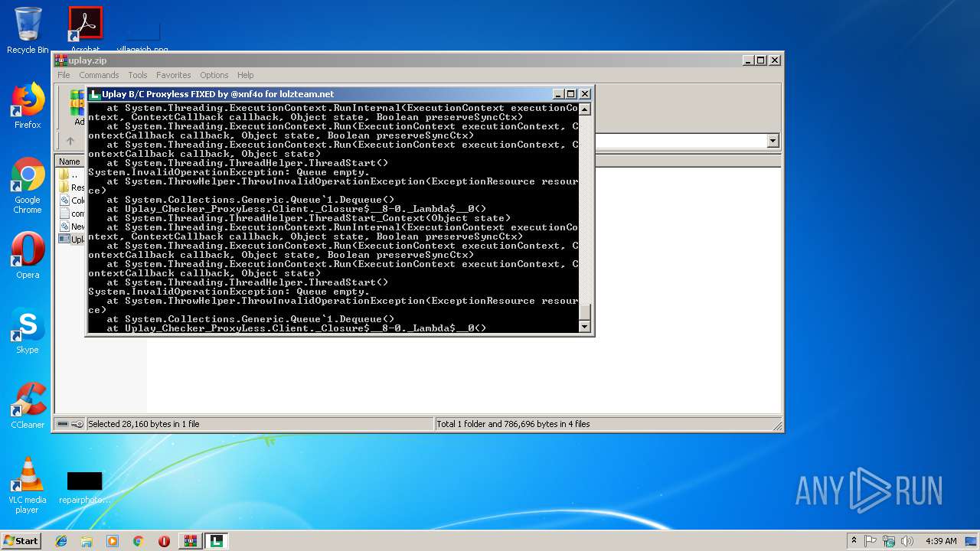The height and width of the screenshot is (551, 980).
Task: Click 'Total 1 folder and 786,696 bytes' status text
Action: point(513,424)
